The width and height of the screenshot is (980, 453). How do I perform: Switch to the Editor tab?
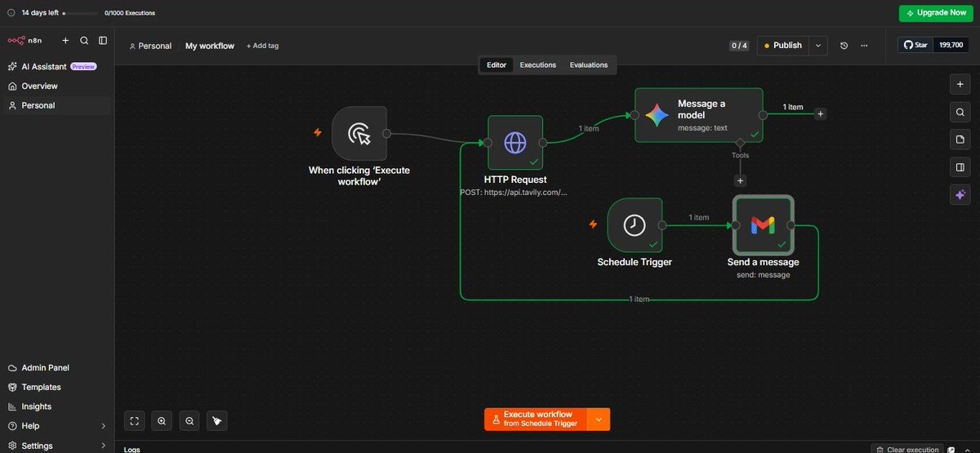497,64
